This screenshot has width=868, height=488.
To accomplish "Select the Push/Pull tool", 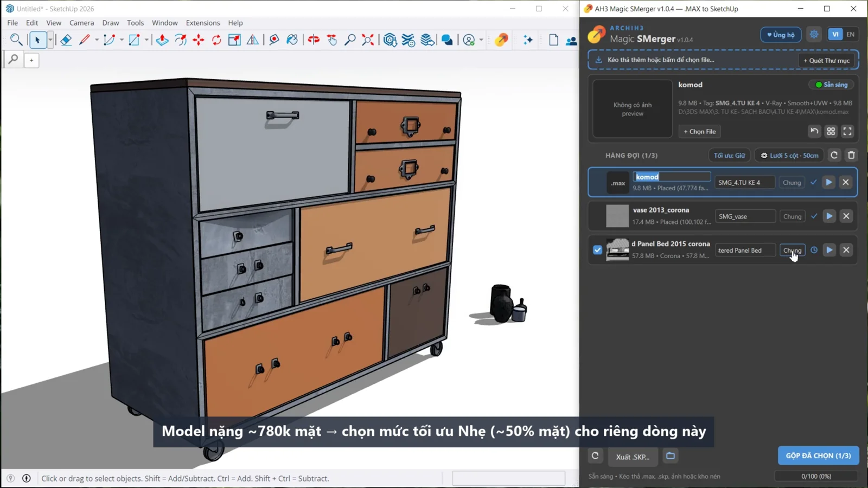I will click(162, 40).
